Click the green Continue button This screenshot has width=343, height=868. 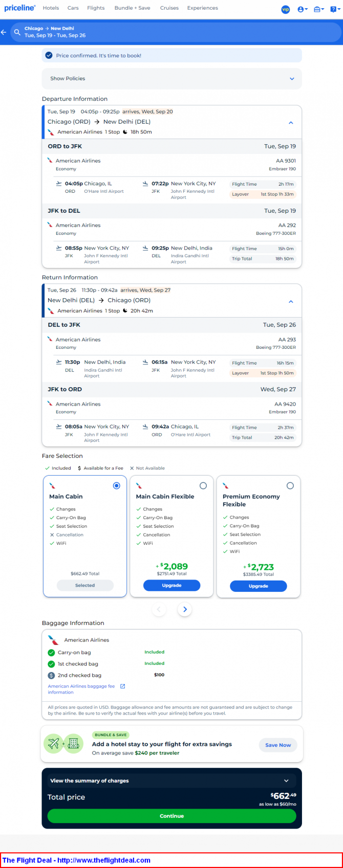pyautogui.click(x=171, y=816)
